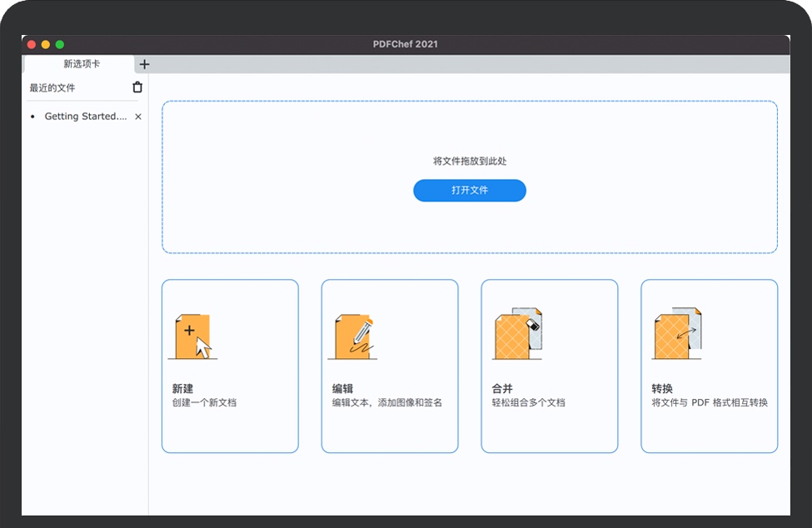The image size is (812, 528).
Task: Open the Getting Started recent file
Action: tap(85, 117)
